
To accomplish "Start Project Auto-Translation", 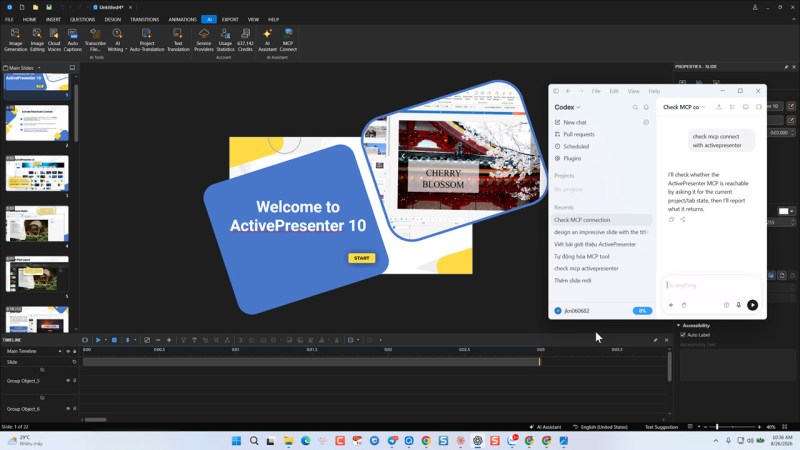I will coord(146,39).
